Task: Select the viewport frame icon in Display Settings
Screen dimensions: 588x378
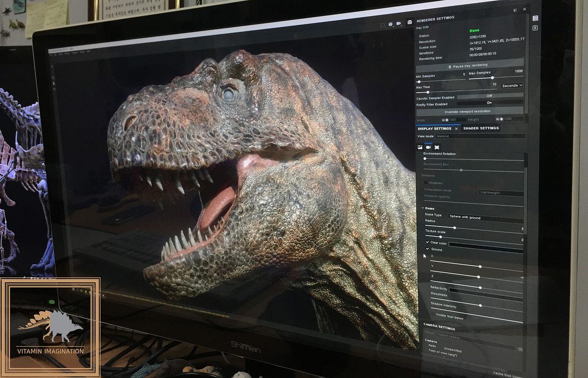Action: click(437, 147)
